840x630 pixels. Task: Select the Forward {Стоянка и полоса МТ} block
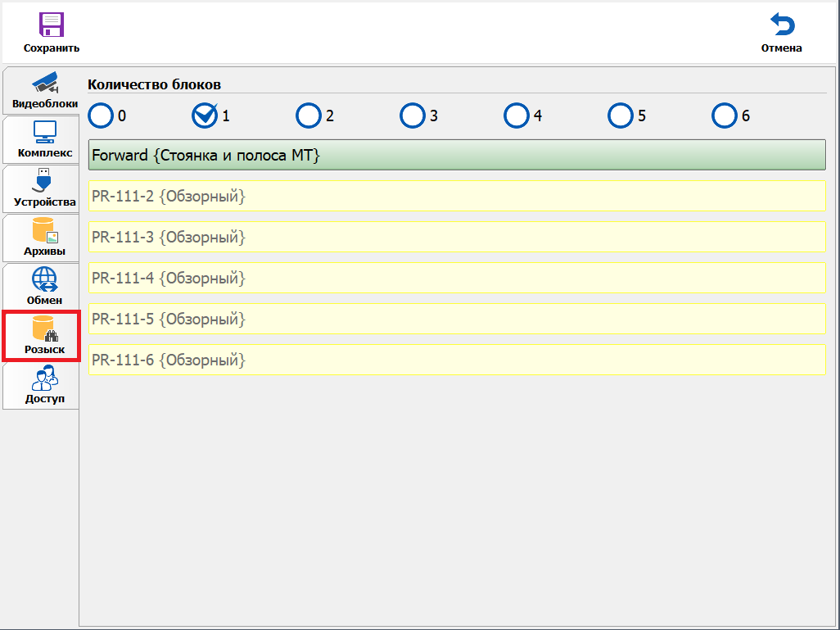(457, 155)
